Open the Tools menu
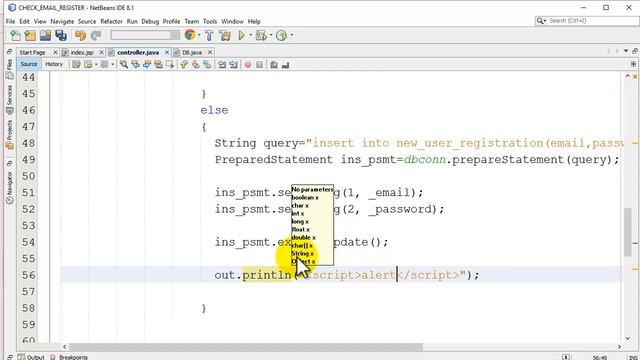This screenshot has height=360, width=640. click(x=210, y=21)
